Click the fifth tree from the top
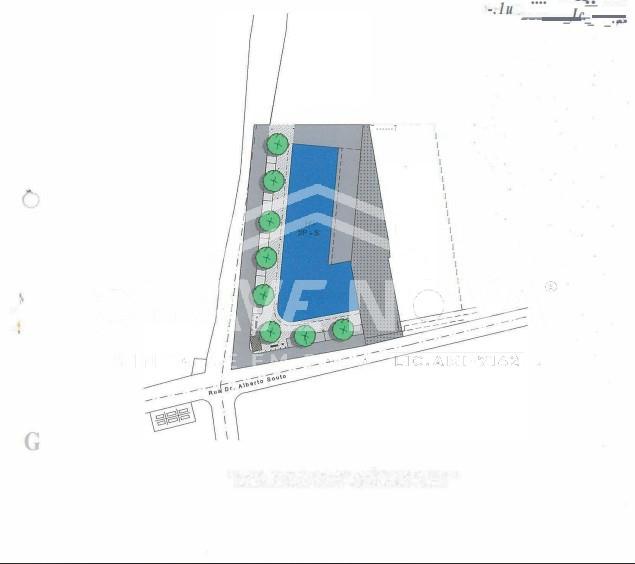 point(264,295)
